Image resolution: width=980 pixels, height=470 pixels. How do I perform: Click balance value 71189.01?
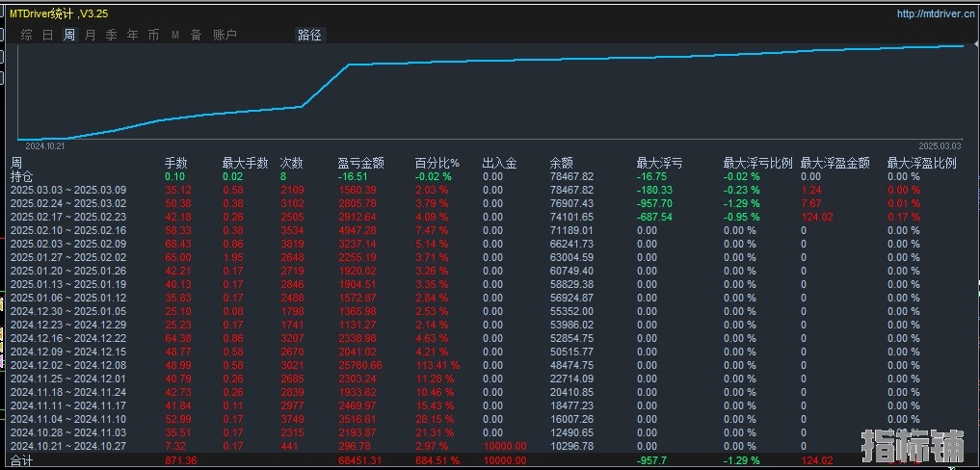[571, 230]
